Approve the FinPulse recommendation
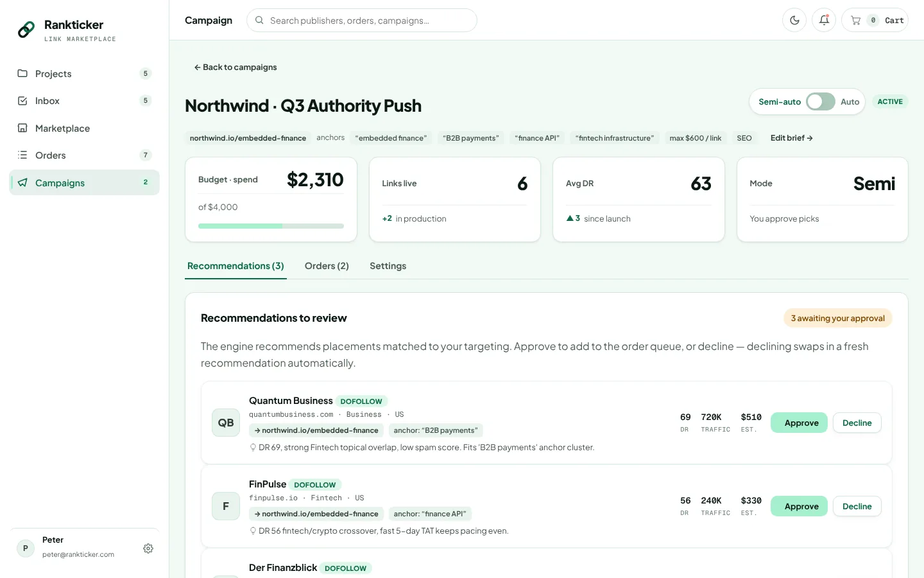The width and height of the screenshot is (924, 578). 799,506
